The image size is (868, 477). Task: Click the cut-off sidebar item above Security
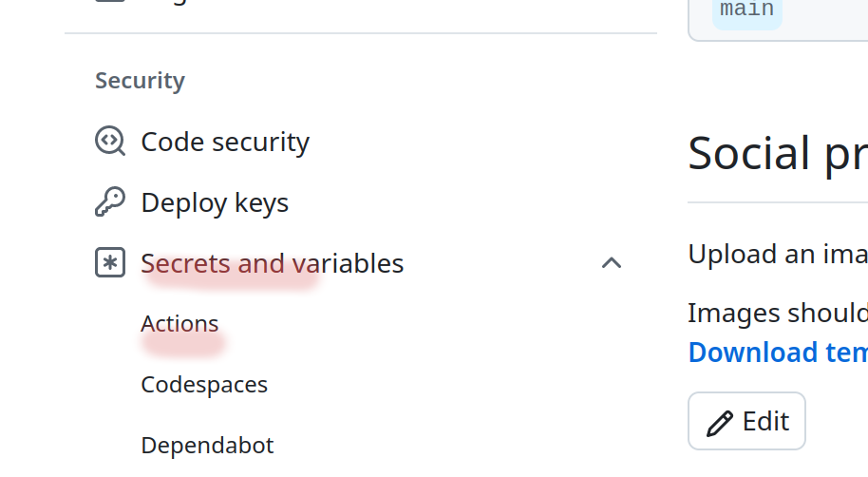(142, 4)
